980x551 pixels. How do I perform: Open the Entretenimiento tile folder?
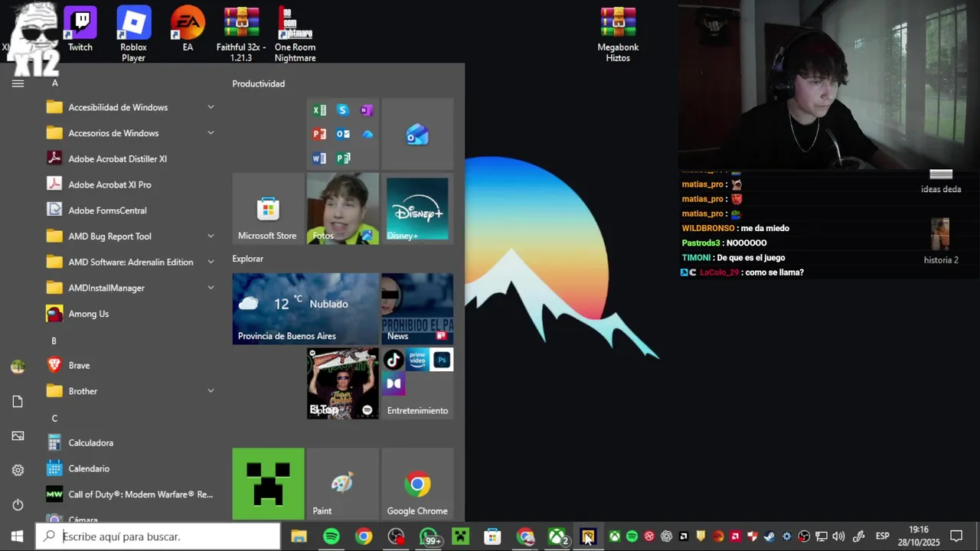click(417, 383)
